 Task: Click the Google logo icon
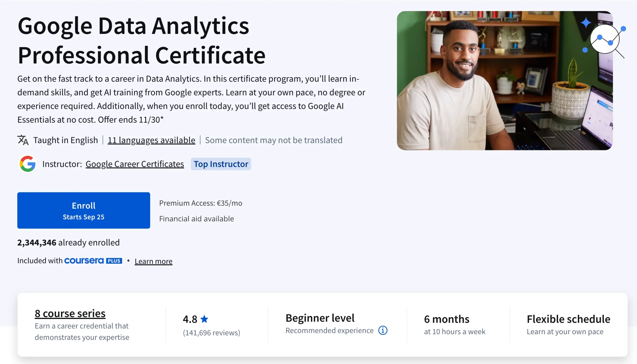tap(28, 164)
